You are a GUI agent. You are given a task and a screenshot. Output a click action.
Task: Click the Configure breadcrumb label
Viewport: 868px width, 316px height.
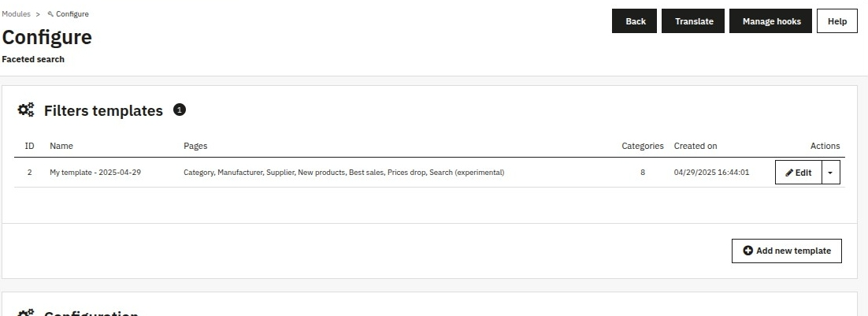[72, 14]
